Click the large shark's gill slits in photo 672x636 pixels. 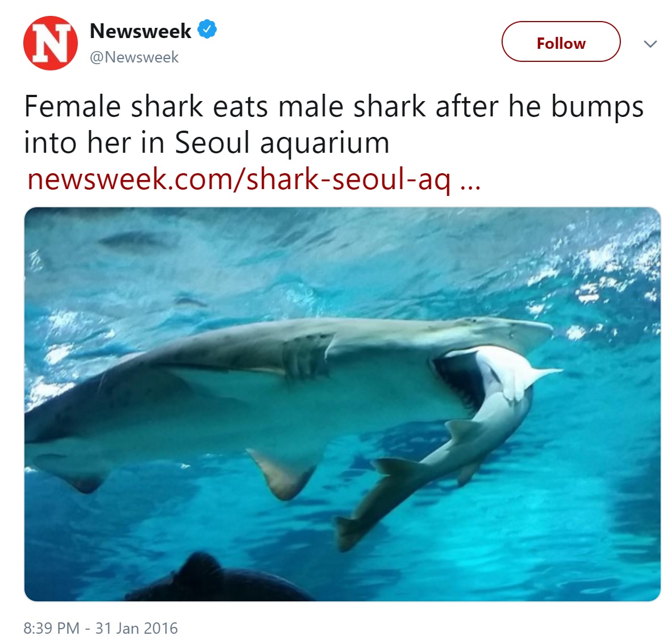(306, 357)
